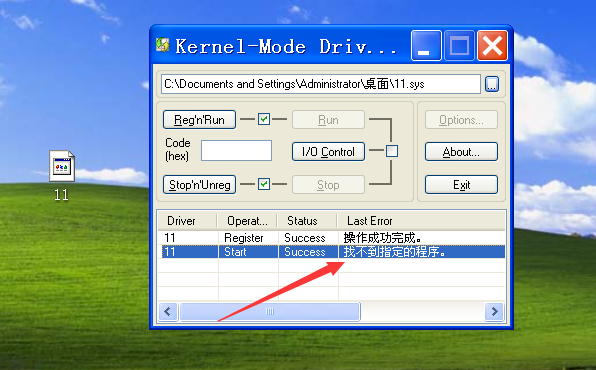Click the 找不到指定的程序。 error text
596x370 pixels.
[x=394, y=252]
